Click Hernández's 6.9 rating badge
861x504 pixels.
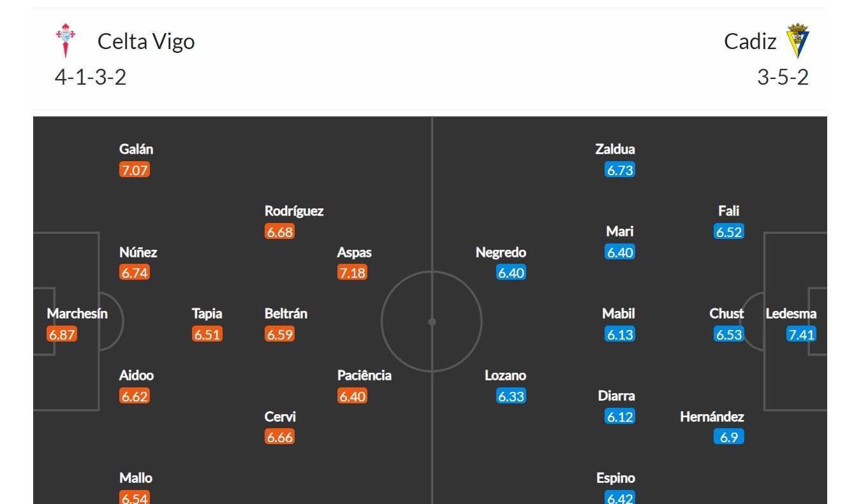[x=729, y=437]
